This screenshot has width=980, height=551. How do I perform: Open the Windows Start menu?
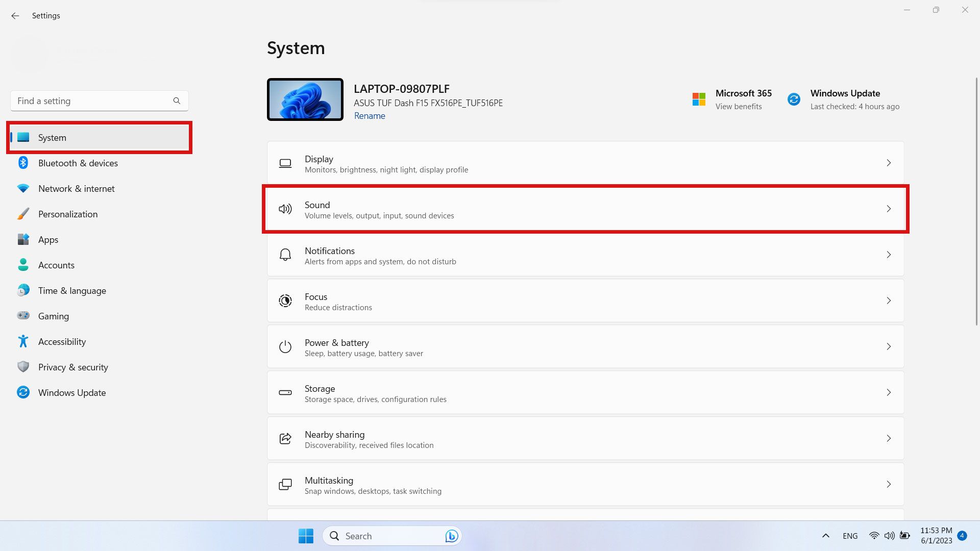pyautogui.click(x=306, y=536)
